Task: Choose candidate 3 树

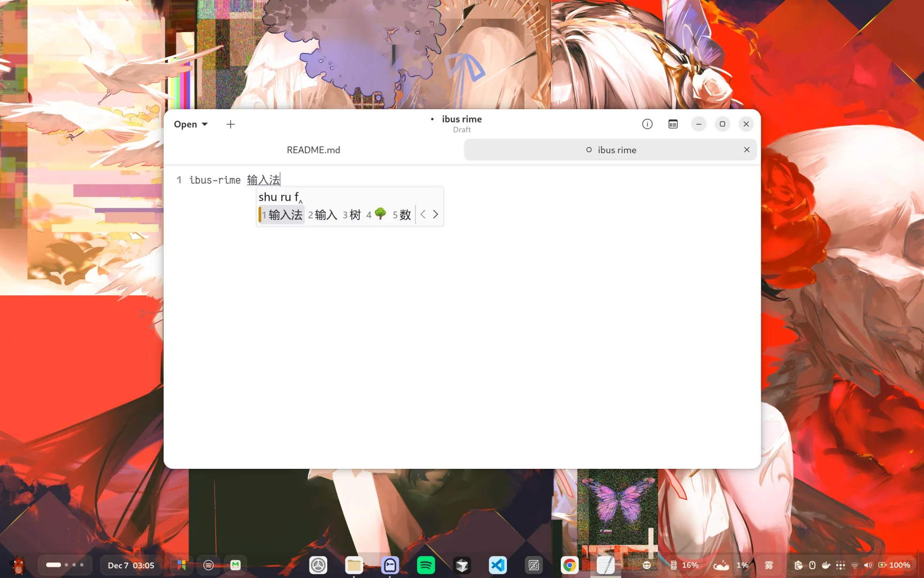Action: pyautogui.click(x=352, y=215)
